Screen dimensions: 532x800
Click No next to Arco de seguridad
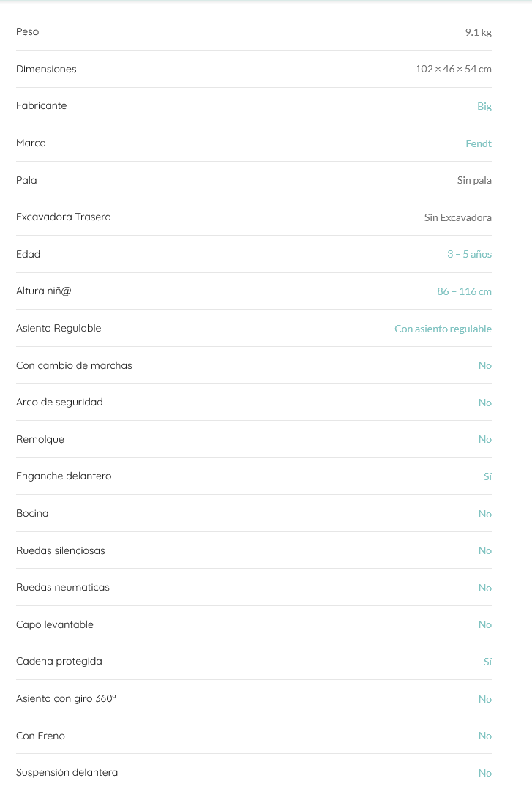point(484,403)
